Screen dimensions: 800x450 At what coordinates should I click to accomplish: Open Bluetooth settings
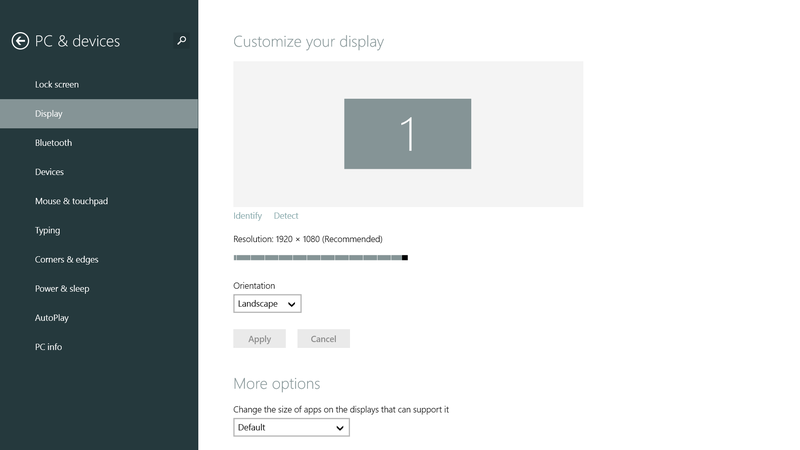pyautogui.click(x=99, y=143)
